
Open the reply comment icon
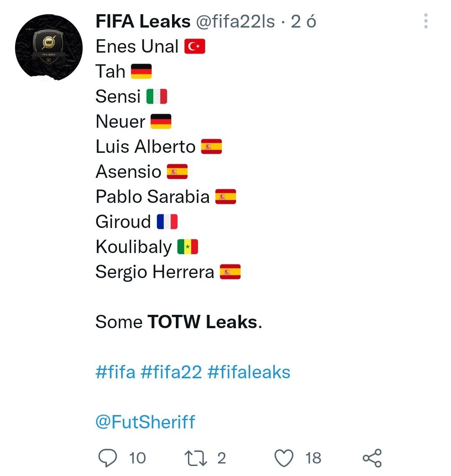(x=108, y=458)
